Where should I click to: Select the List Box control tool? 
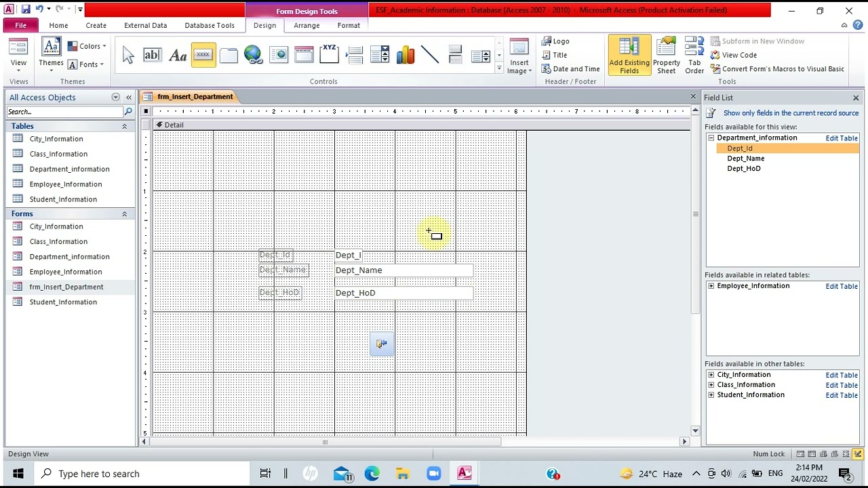pos(480,56)
